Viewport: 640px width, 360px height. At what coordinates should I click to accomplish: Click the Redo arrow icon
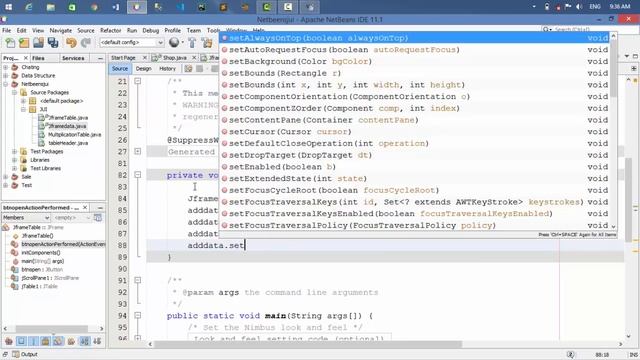click(86, 42)
